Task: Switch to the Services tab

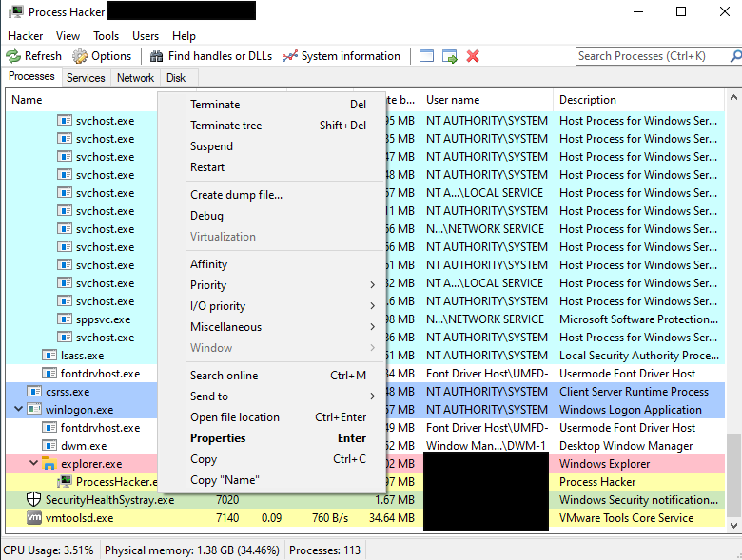Action: tap(86, 78)
